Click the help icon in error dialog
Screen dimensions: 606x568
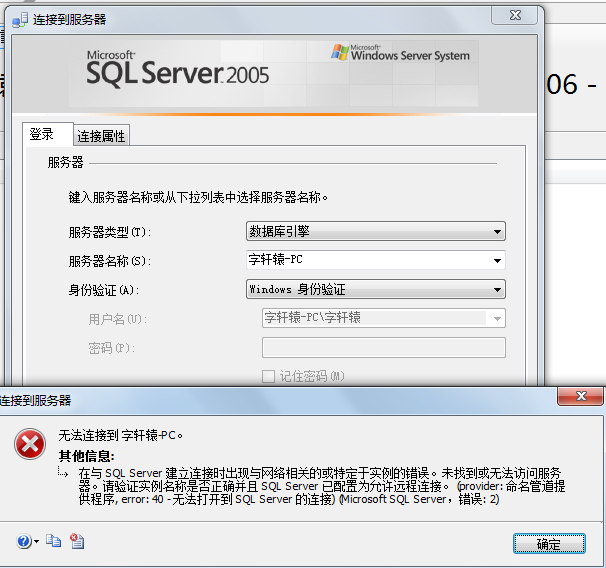pyautogui.click(x=24, y=541)
